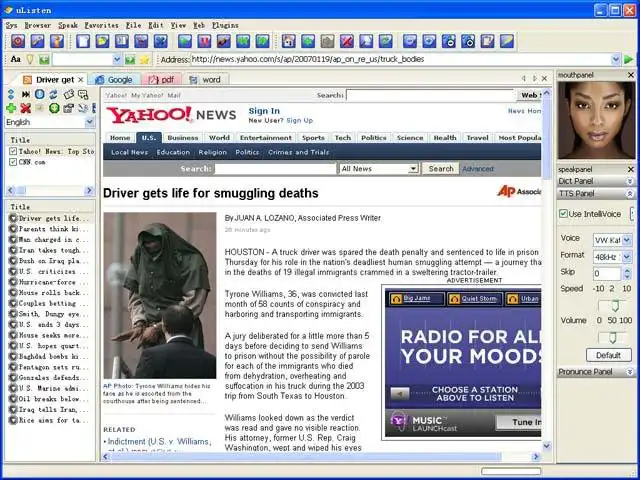Click the pencil edit icon at toolbar end
The width and height of the screenshot is (640, 480).
pyautogui.click(x=507, y=41)
